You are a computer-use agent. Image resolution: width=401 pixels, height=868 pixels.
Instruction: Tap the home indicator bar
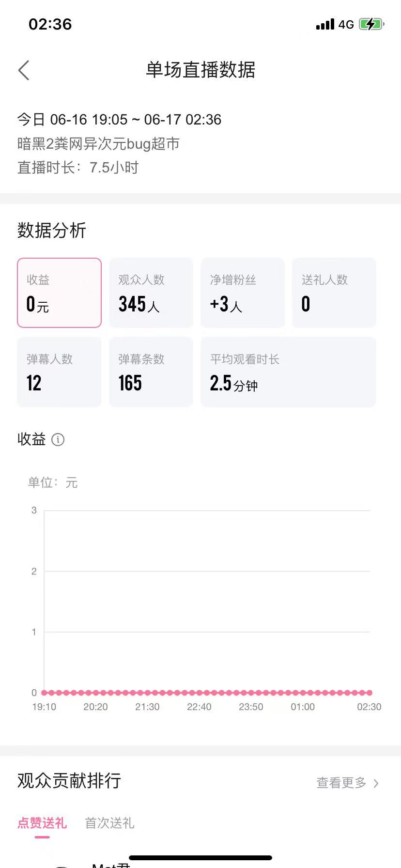point(200,858)
